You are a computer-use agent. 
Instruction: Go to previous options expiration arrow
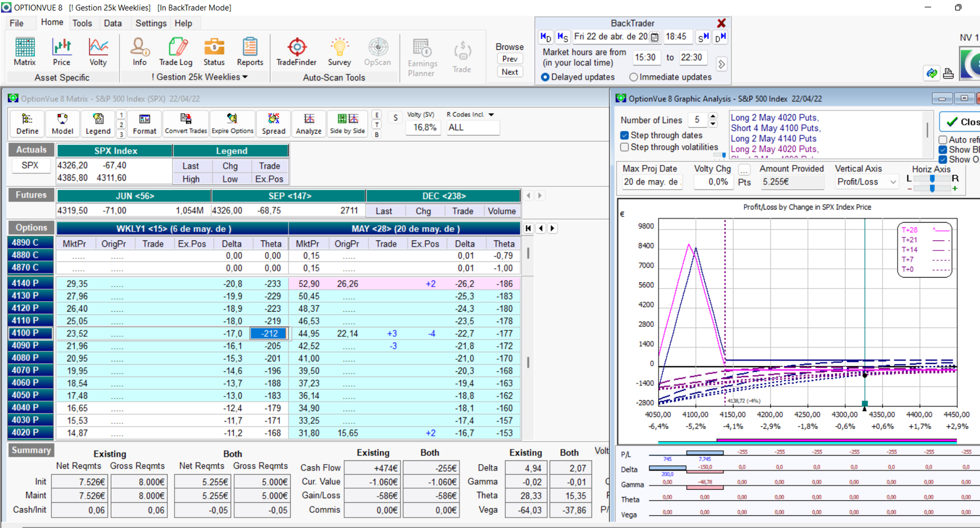(x=541, y=228)
